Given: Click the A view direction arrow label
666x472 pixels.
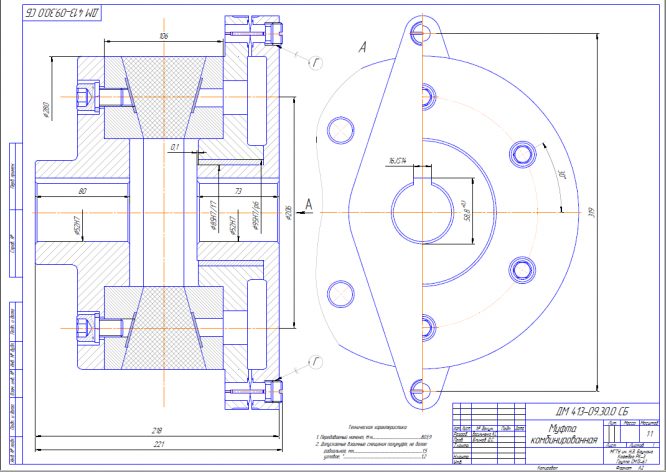Looking at the screenshot, I should click(309, 204).
